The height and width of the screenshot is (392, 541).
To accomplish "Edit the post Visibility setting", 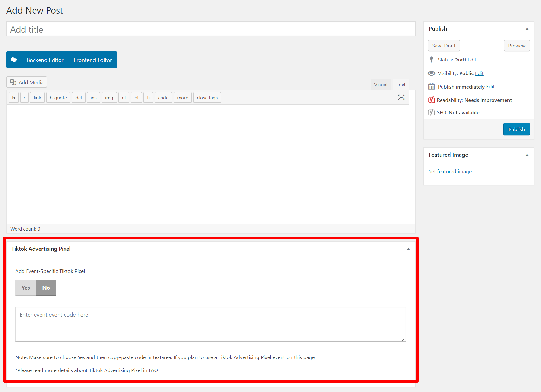I will click(x=479, y=73).
